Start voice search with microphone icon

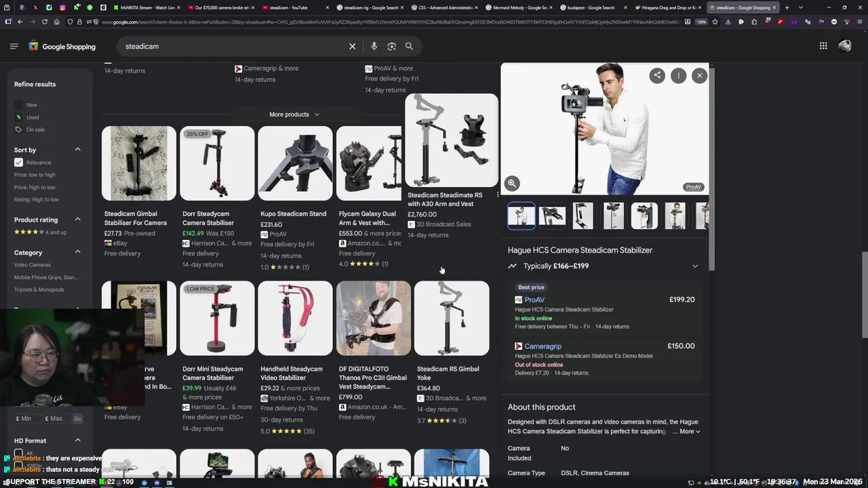click(x=374, y=46)
